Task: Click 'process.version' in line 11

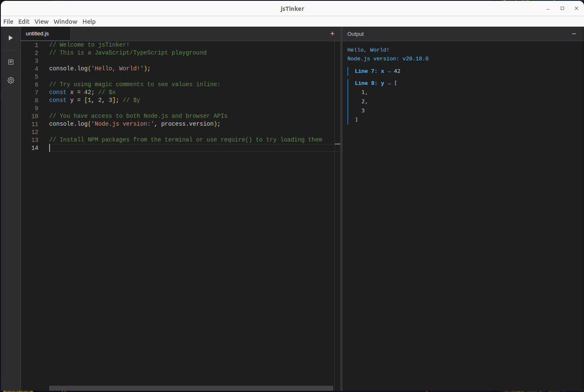Action: (187, 124)
